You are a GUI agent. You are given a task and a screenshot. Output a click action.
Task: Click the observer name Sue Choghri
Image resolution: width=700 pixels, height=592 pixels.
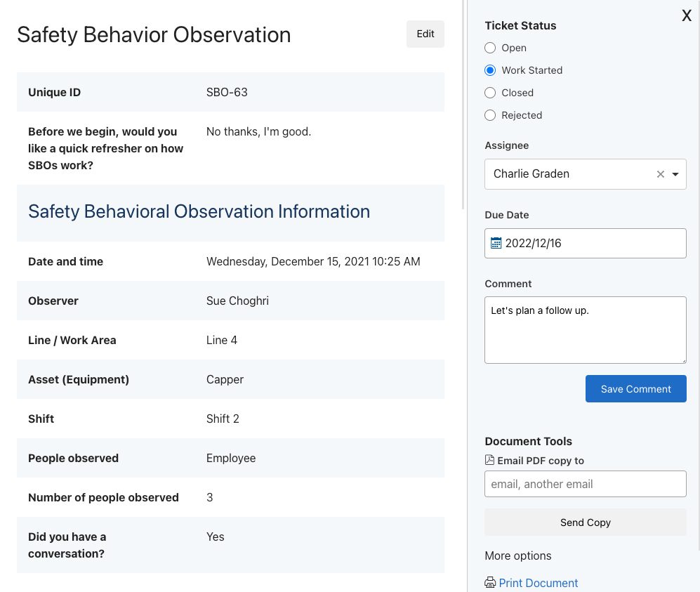[237, 301]
